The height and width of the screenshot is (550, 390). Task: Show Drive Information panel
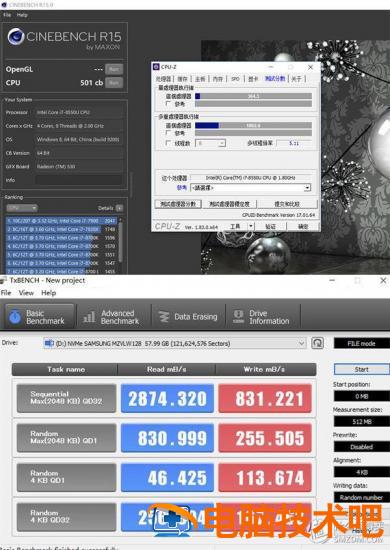262,317
